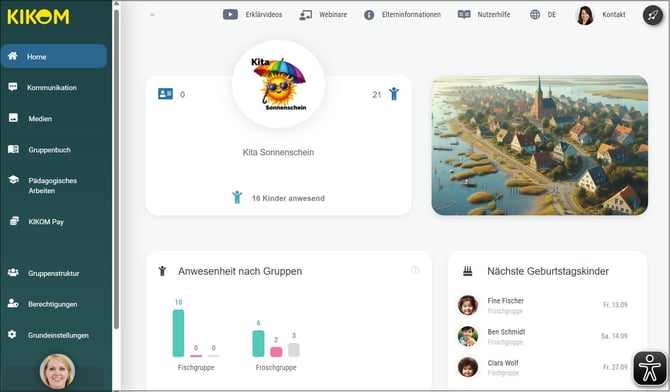Click the Medien image icon
Screen dimensions: 670x392
tap(13, 118)
